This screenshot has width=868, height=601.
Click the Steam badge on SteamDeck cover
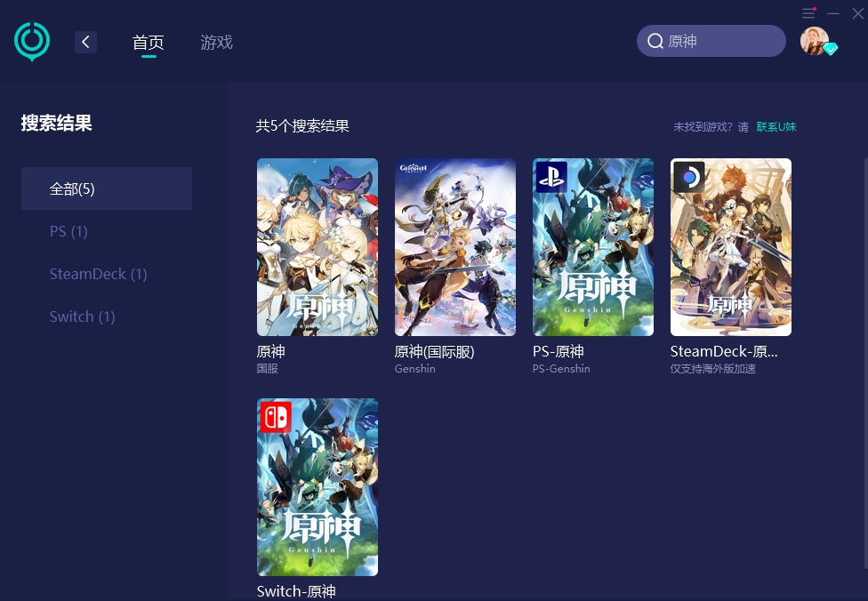pos(689,177)
